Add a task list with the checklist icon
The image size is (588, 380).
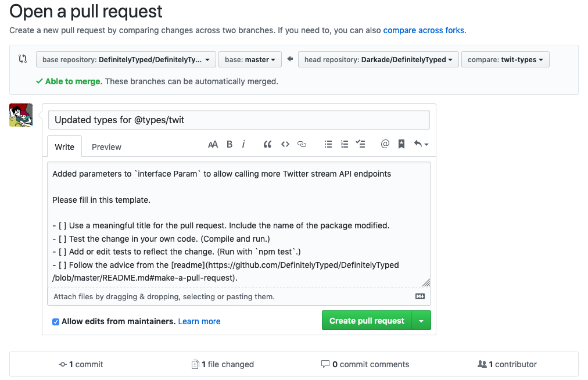pyautogui.click(x=360, y=144)
